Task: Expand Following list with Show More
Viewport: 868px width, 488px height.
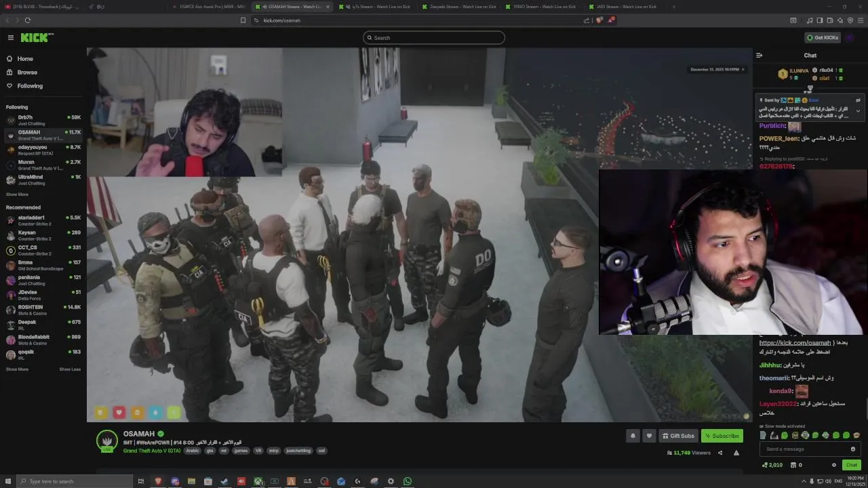Action: [17, 195]
